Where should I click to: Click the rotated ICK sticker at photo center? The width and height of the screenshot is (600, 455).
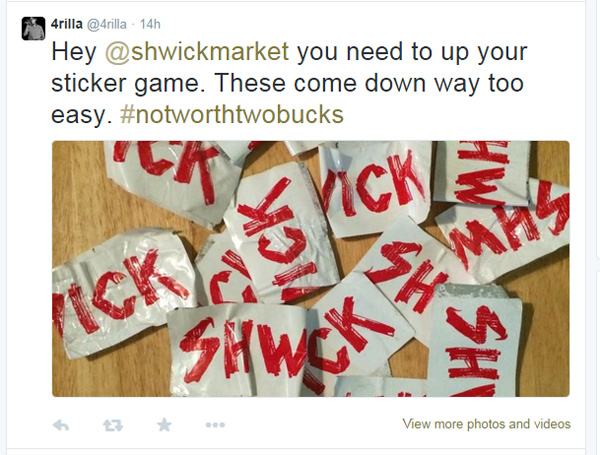pyautogui.click(x=279, y=233)
